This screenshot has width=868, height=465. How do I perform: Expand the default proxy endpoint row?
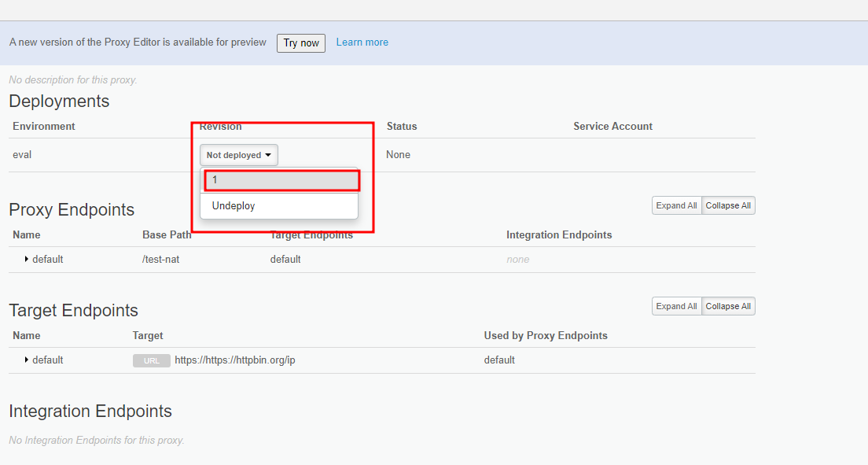pos(26,260)
